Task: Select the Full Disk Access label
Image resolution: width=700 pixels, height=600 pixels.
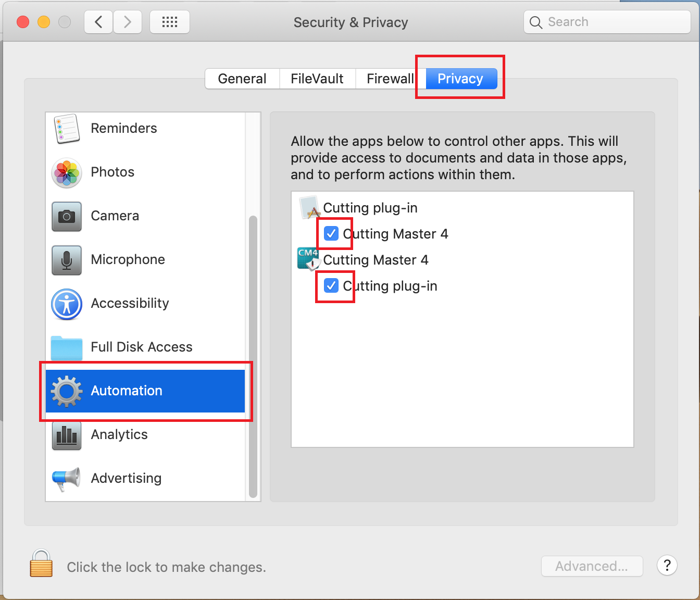Action: pyautogui.click(x=142, y=347)
